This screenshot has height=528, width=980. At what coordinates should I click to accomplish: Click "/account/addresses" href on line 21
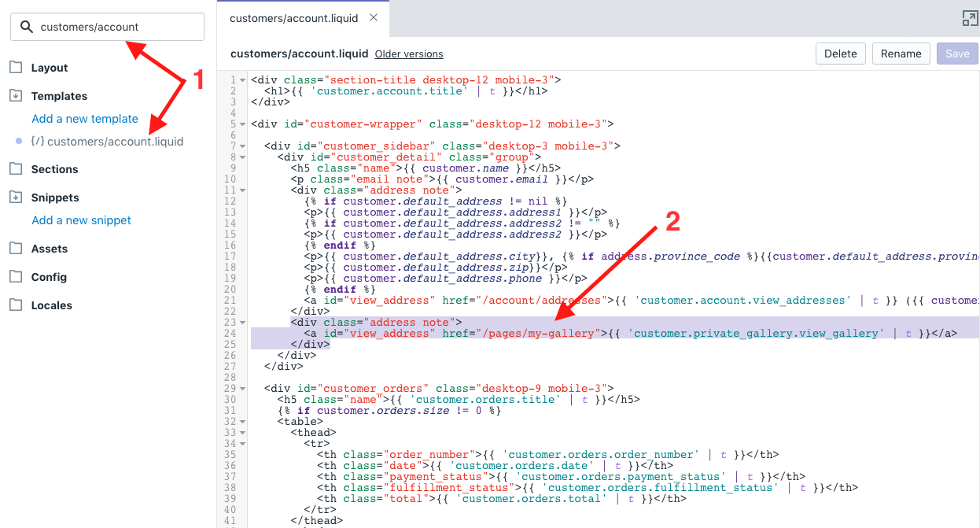click(x=543, y=301)
